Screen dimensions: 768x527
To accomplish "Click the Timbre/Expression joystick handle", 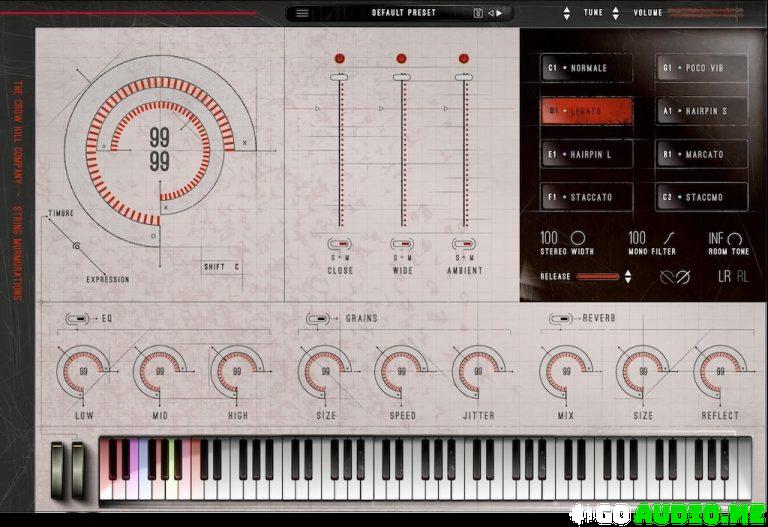I will pos(76,246).
